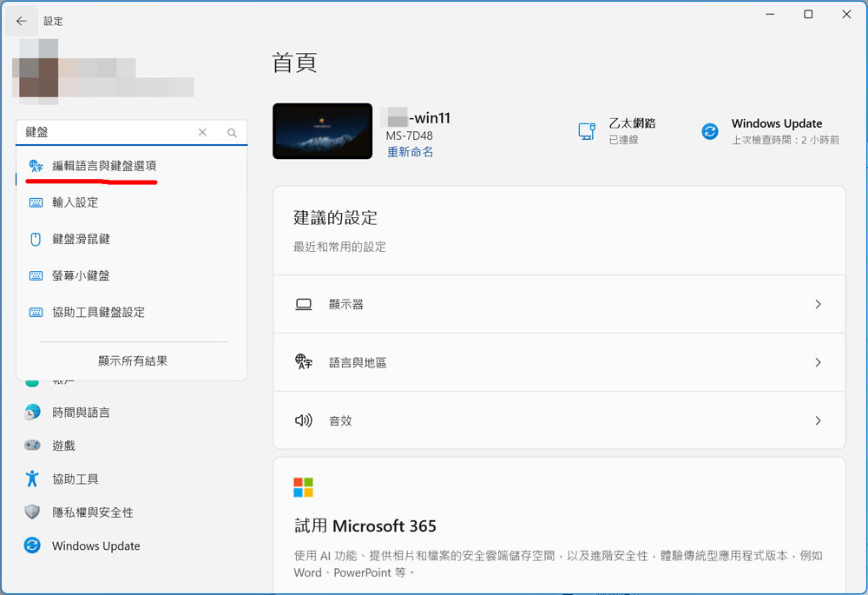Image resolution: width=868 pixels, height=595 pixels.
Task: Click the 上次檢查時間：2 小時前 text
Action: click(785, 140)
